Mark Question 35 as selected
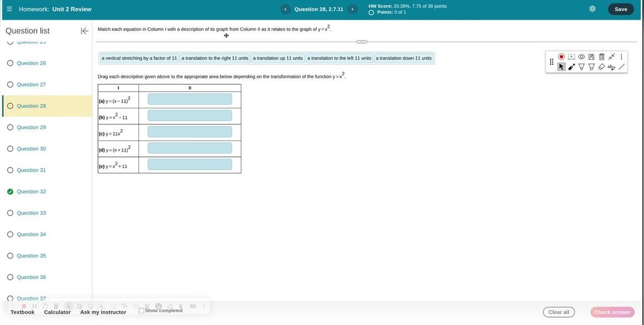 9,255
